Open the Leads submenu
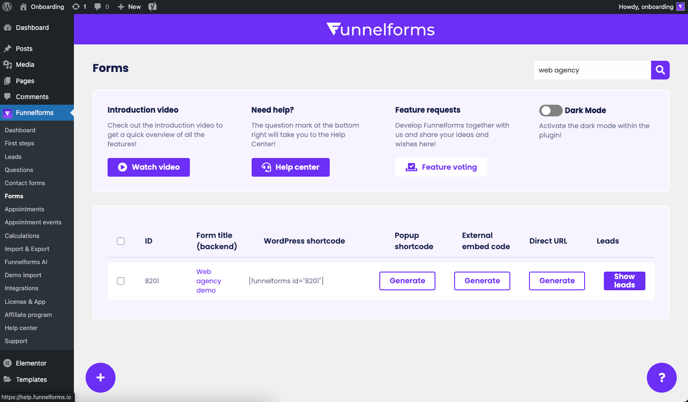688x402 pixels. (x=13, y=157)
